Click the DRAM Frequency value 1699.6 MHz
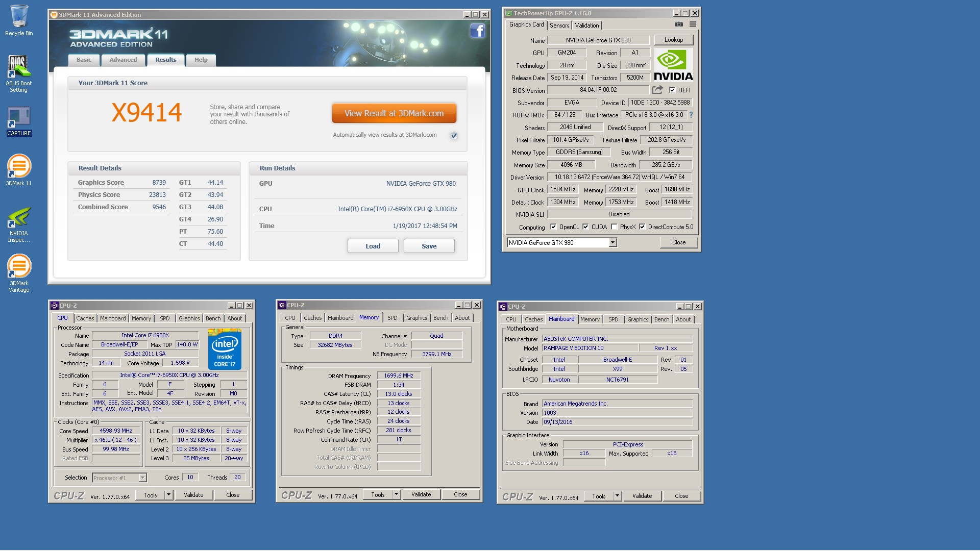The width and height of the screenshot is (980, 551). [x=399, y=375]
